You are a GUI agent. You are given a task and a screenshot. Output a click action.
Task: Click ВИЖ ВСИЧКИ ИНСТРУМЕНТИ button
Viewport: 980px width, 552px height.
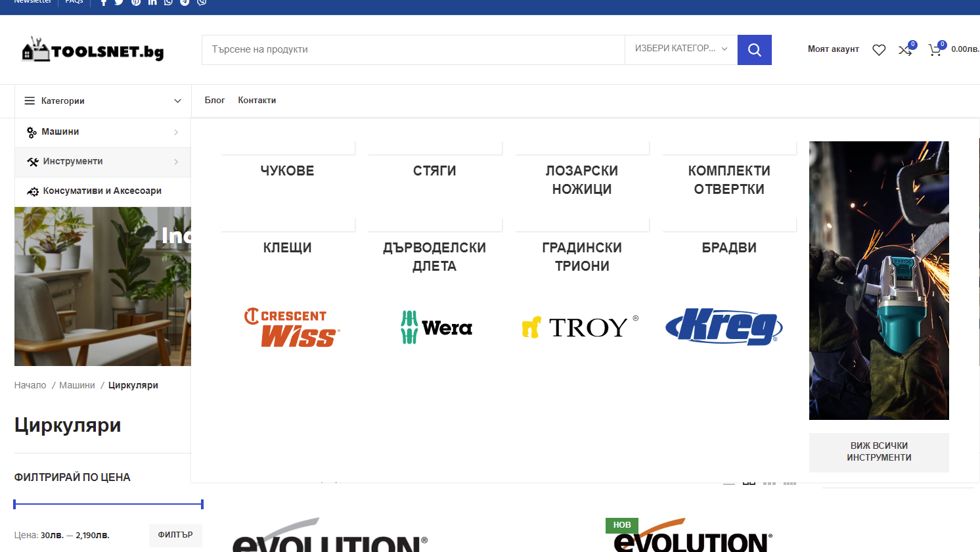(x=879, y=452)
